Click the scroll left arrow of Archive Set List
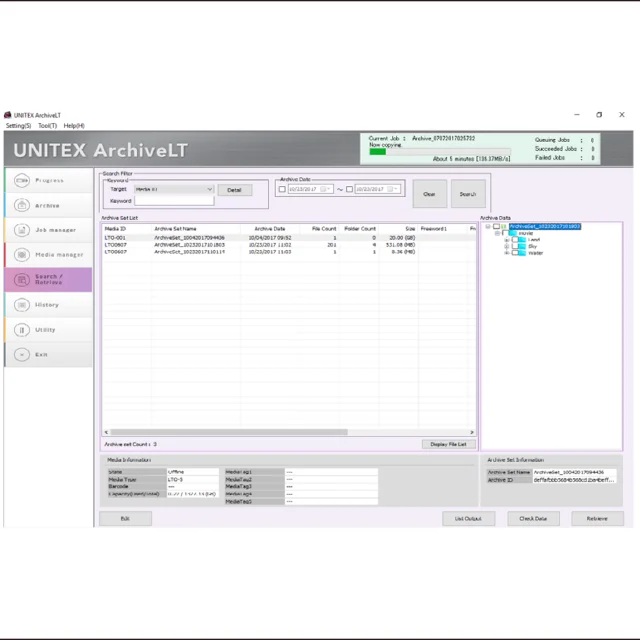 pos(106,432)
